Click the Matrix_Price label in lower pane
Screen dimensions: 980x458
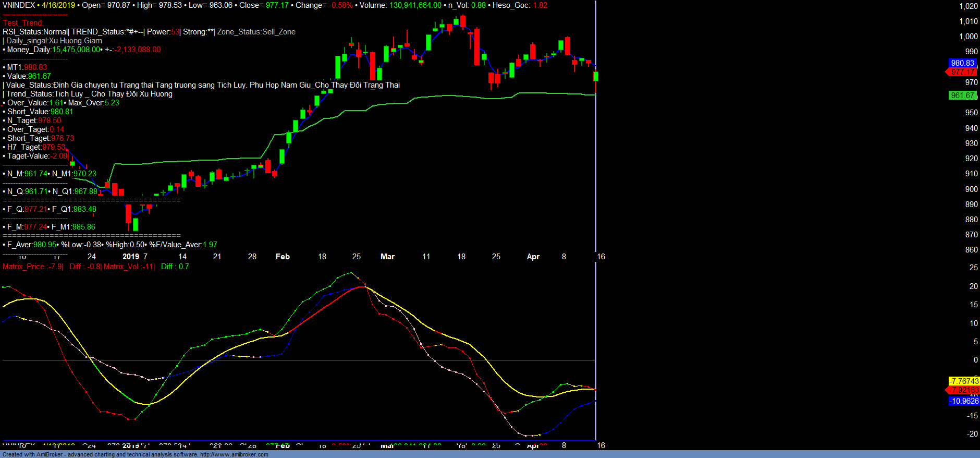click(x=23, y=267)
